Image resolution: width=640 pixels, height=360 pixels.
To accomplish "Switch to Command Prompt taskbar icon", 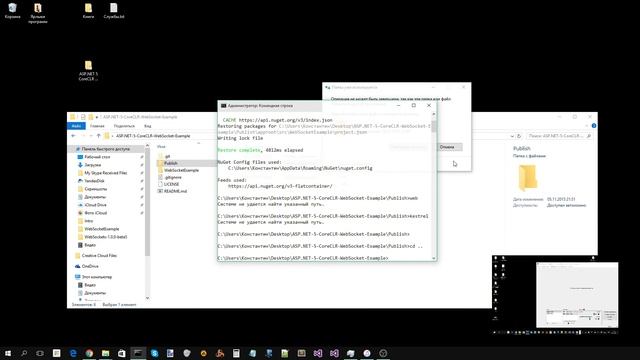I will pyautogui.click(x=138, y=353).
